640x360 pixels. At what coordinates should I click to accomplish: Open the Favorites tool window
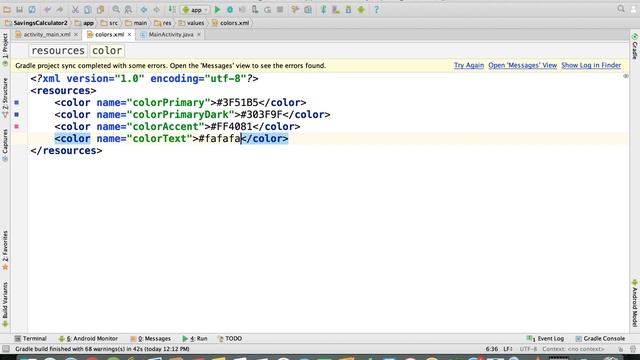coord(5,250)
